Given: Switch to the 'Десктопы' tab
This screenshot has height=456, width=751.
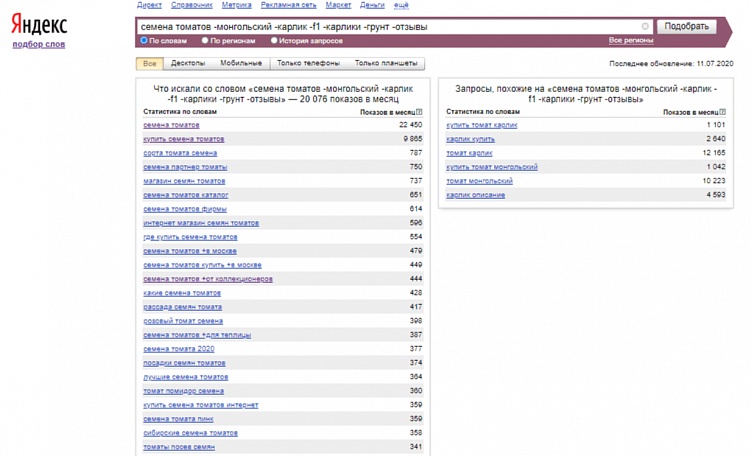Looking at the screenshot, I should pos(188,63).
